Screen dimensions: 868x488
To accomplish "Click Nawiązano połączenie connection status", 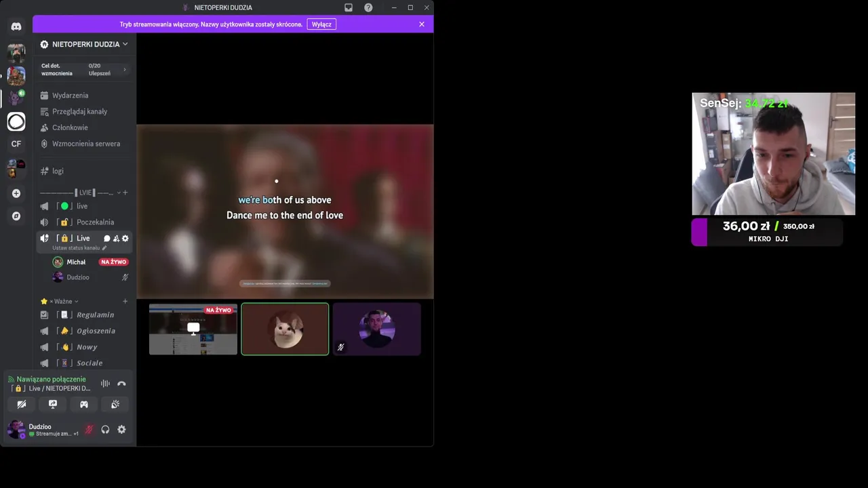I will 52,380.
